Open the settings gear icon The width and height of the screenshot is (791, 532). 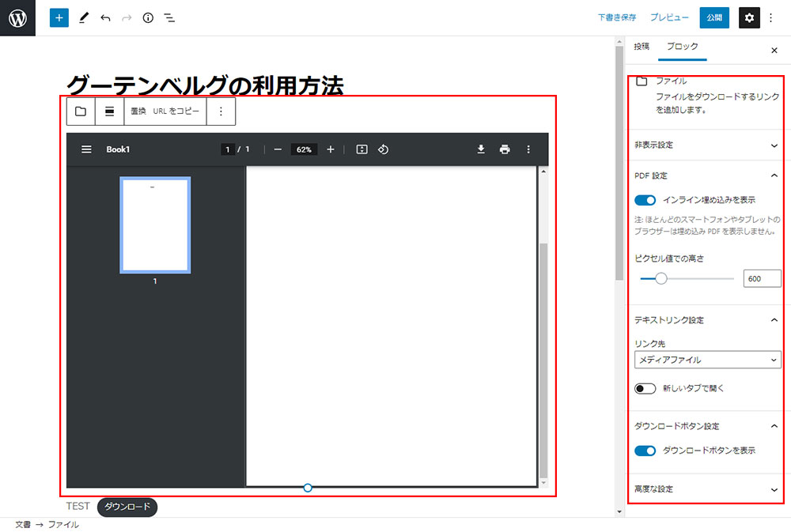coord(749,17)
